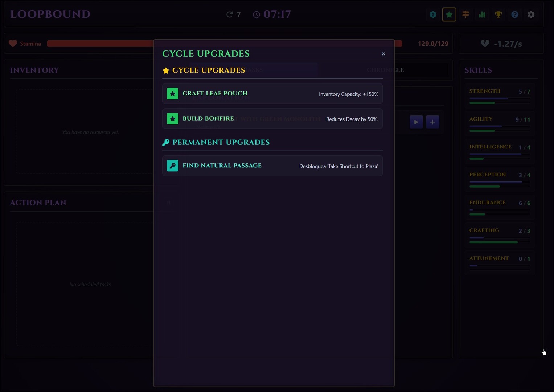Click the plus button beside the play control
This screenshot has width=554, height=392.
tap(432, 122)
